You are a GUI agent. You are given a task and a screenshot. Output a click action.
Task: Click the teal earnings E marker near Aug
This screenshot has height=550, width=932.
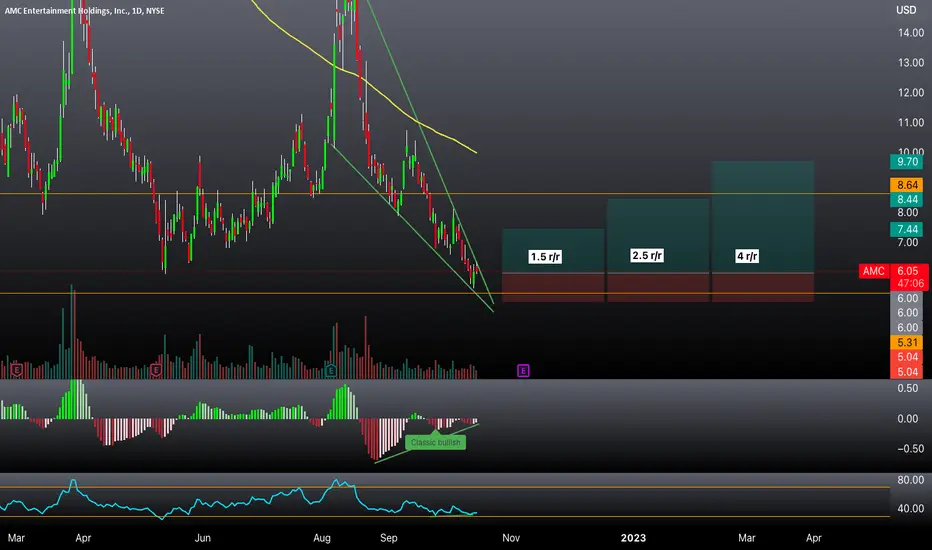pos(330,371)
